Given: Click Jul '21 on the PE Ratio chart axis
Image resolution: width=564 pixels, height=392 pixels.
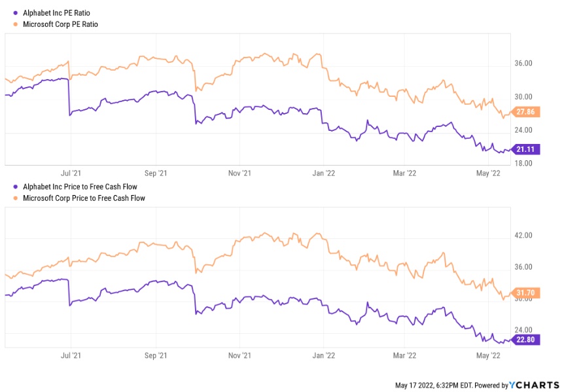Looking at the screenshot, I should tap(70, 173).
